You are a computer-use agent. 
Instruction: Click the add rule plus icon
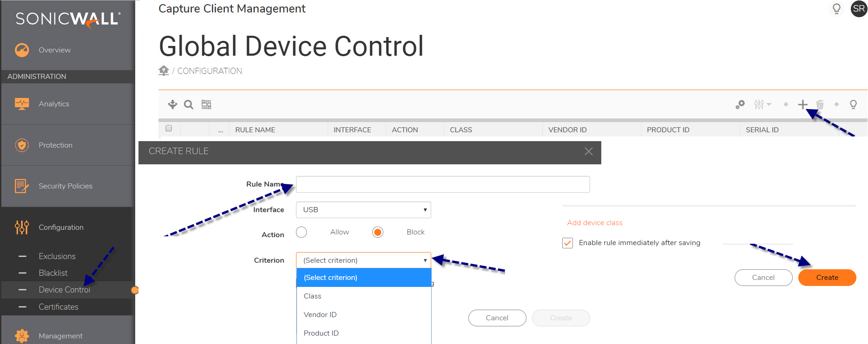pos(802,105)
